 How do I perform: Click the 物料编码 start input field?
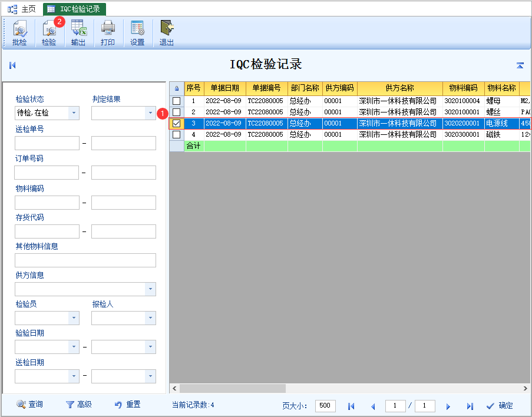(47, 203)
